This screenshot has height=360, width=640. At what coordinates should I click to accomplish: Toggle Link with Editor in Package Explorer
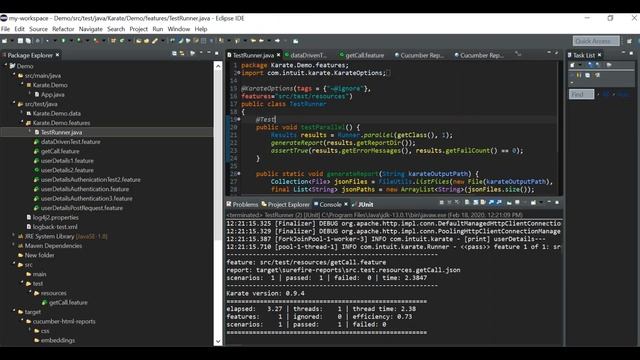182,53
